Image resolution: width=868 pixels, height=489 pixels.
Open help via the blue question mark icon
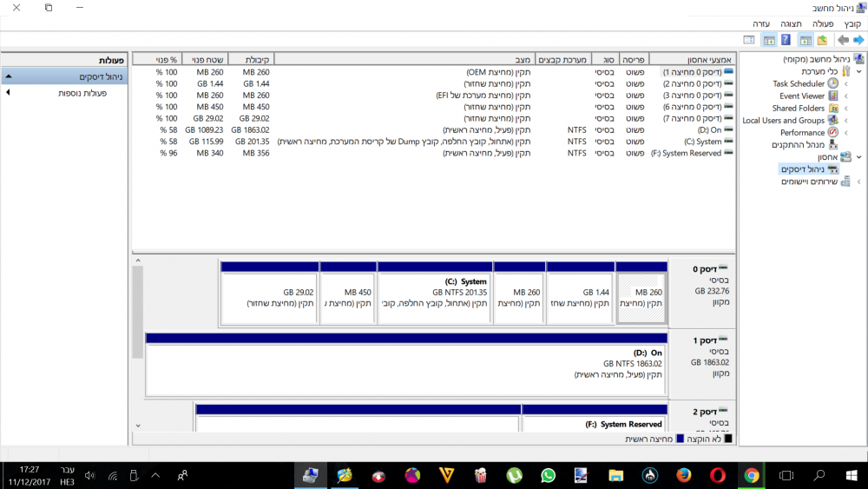click(x=786, y=40)
